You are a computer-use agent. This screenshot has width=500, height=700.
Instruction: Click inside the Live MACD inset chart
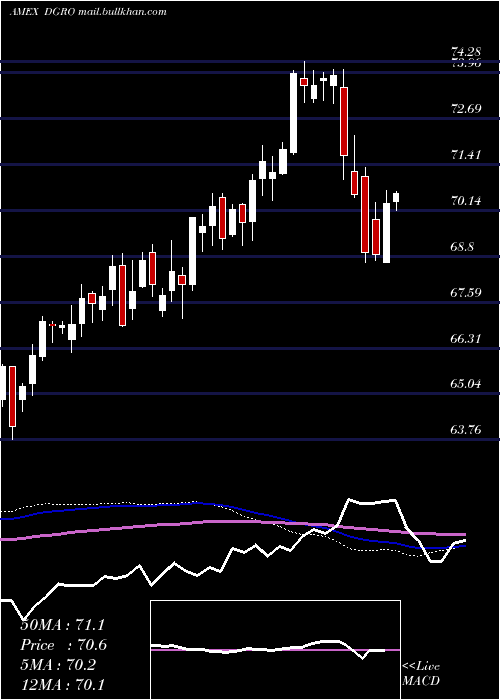click(275, 650)
